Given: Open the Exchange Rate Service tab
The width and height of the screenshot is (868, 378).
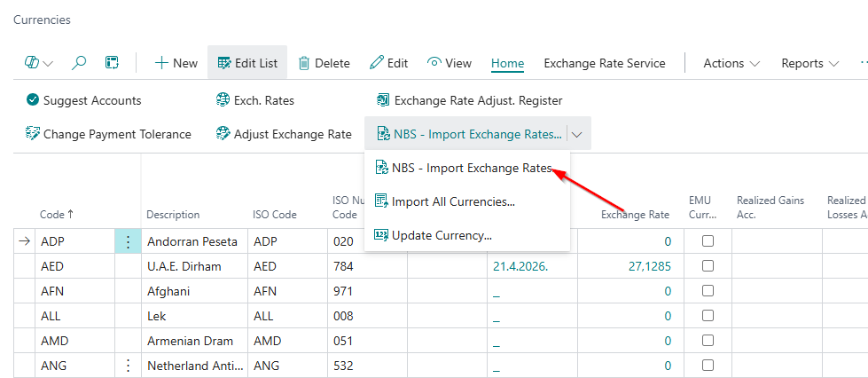Looking at the screenshot, I should 604,63.
